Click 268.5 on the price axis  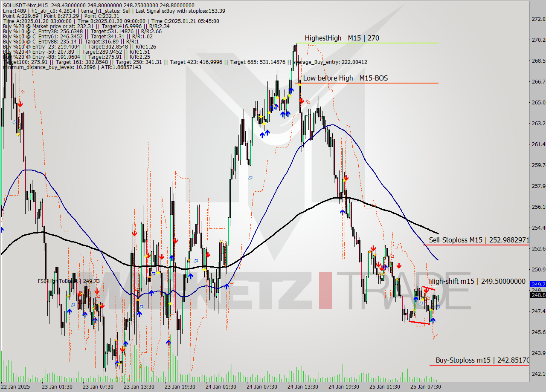coord(538,61)
